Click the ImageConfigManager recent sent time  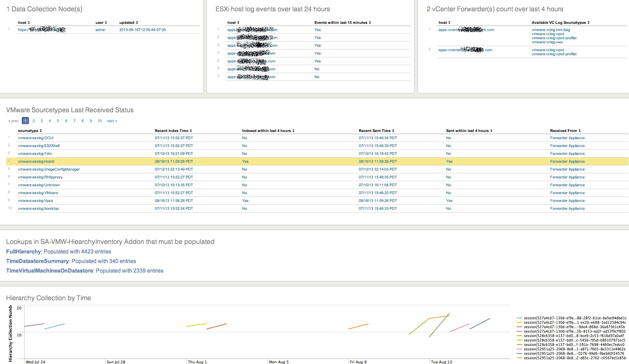coord(378,169)
